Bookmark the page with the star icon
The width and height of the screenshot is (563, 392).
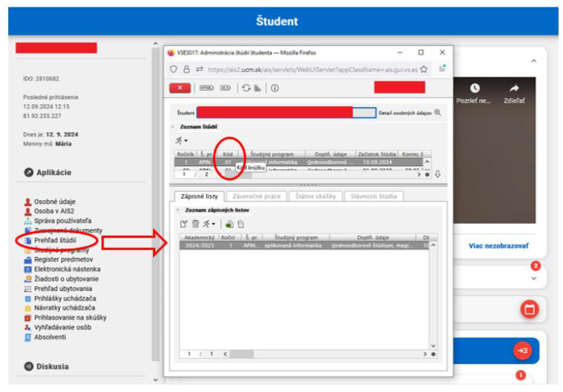point(423,69)
